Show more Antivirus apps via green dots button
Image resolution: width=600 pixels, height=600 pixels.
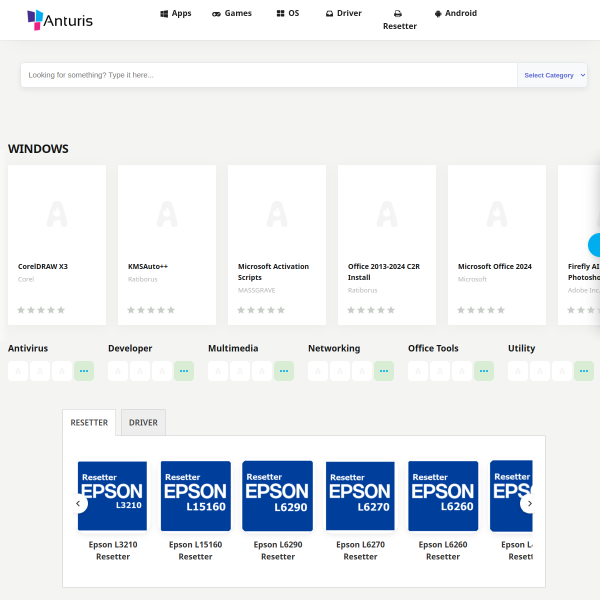point(84,371)
